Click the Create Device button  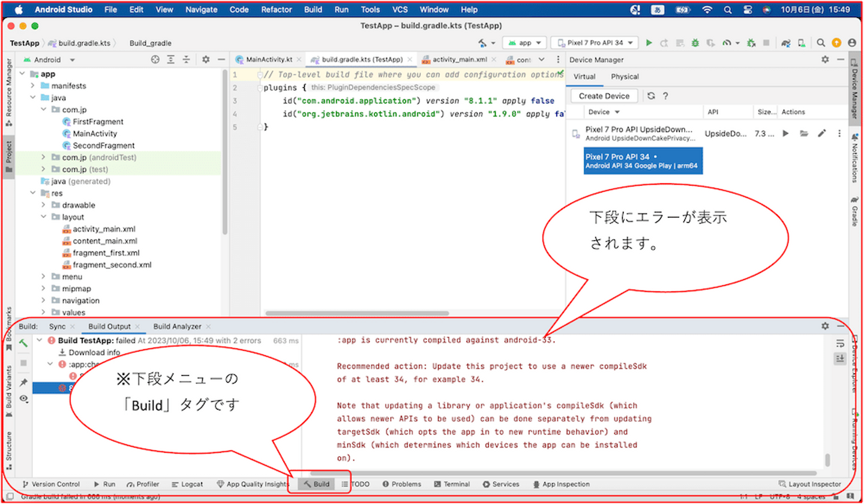tap(604, 96)
